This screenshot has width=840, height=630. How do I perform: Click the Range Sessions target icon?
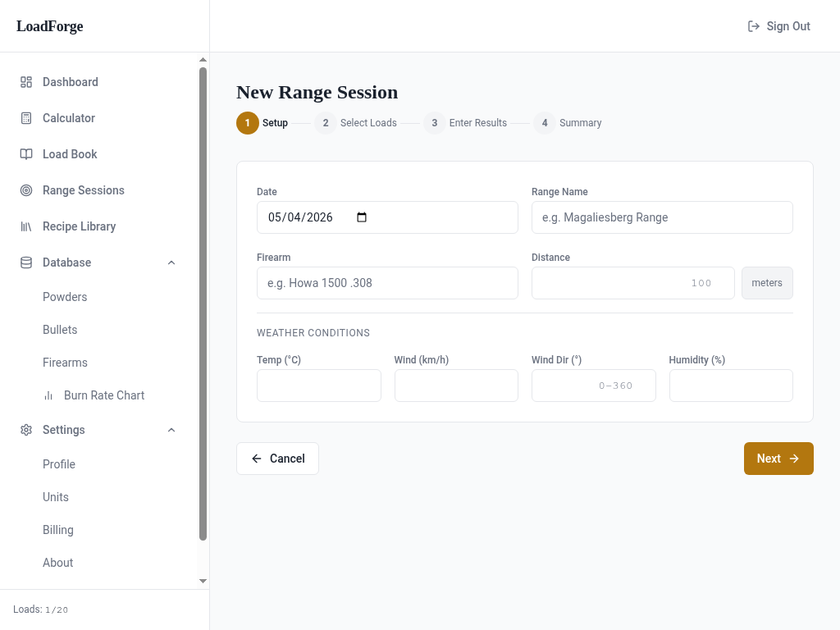click(26, 190)
